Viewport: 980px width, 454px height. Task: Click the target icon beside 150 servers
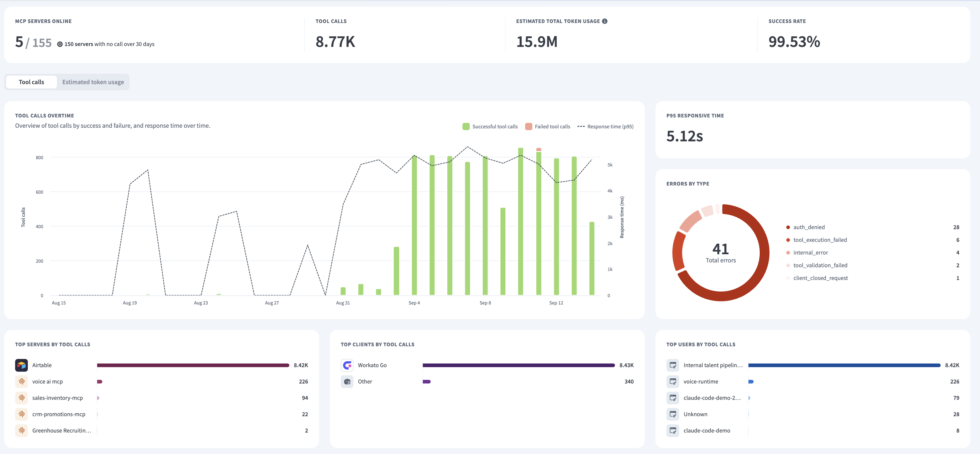point(60,44)
